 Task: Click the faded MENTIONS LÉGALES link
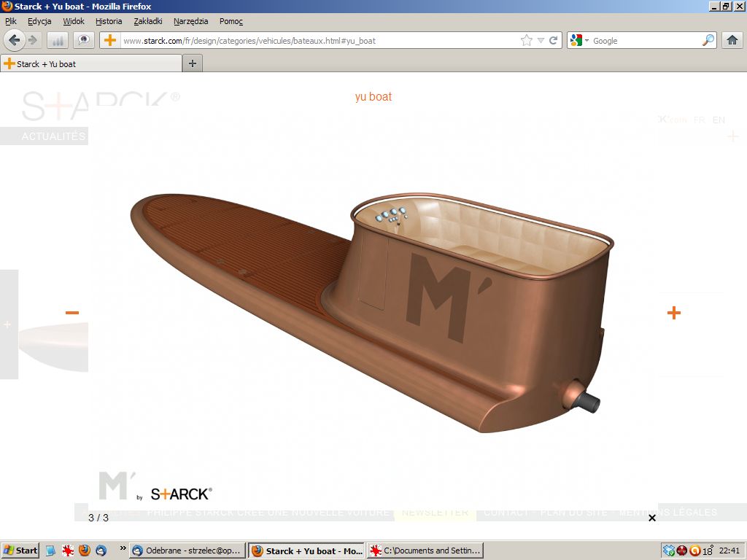click(668, 513)
